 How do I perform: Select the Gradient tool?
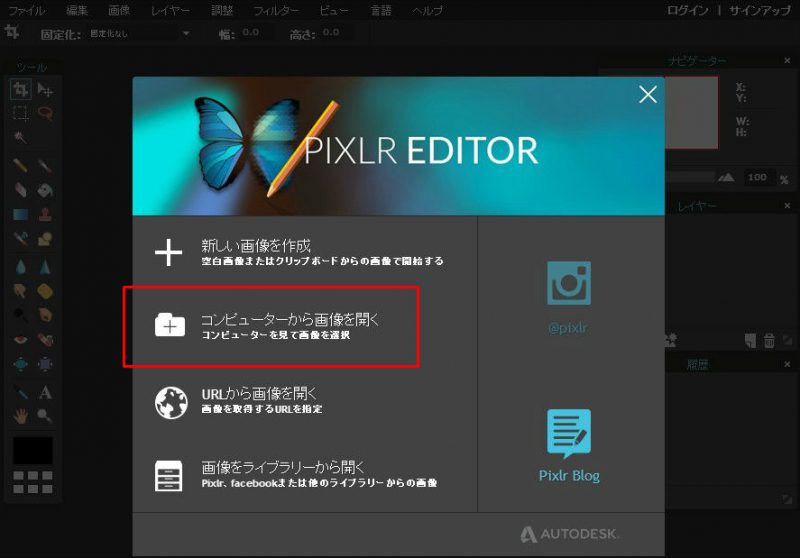[20, 214]
